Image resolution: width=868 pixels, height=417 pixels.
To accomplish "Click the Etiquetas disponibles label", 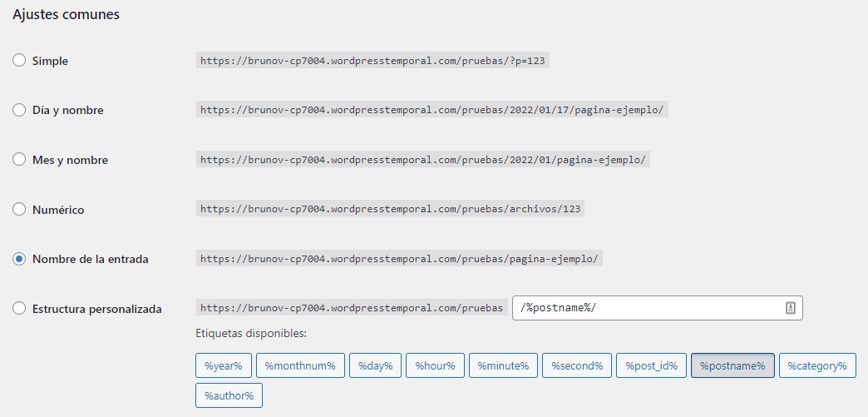I will coord(251,334).
